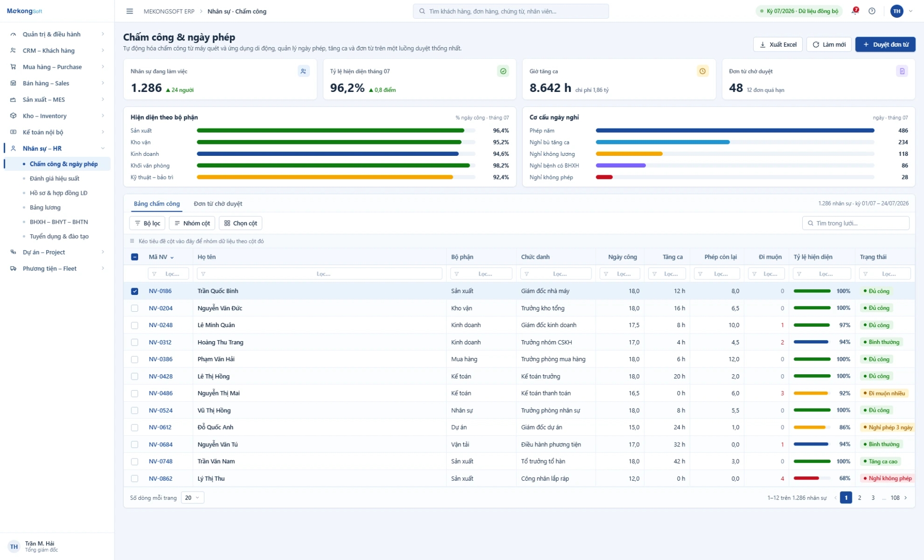
Task: Click the Chọn cột button
Action: [241, 223]
